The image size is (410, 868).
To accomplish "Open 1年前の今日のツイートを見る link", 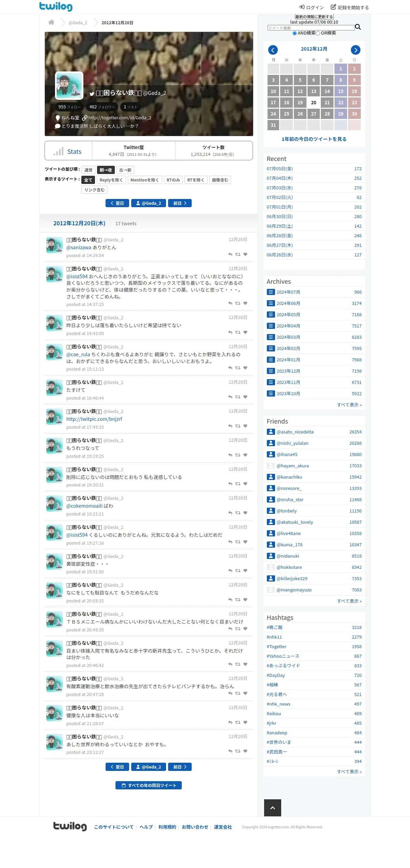I will coord(314,139).
